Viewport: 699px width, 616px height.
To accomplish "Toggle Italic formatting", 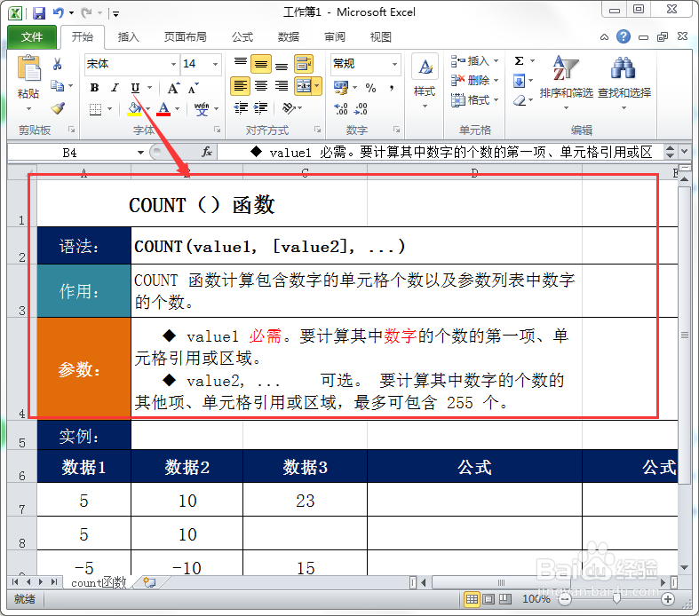I will click(x=115, y=88).
